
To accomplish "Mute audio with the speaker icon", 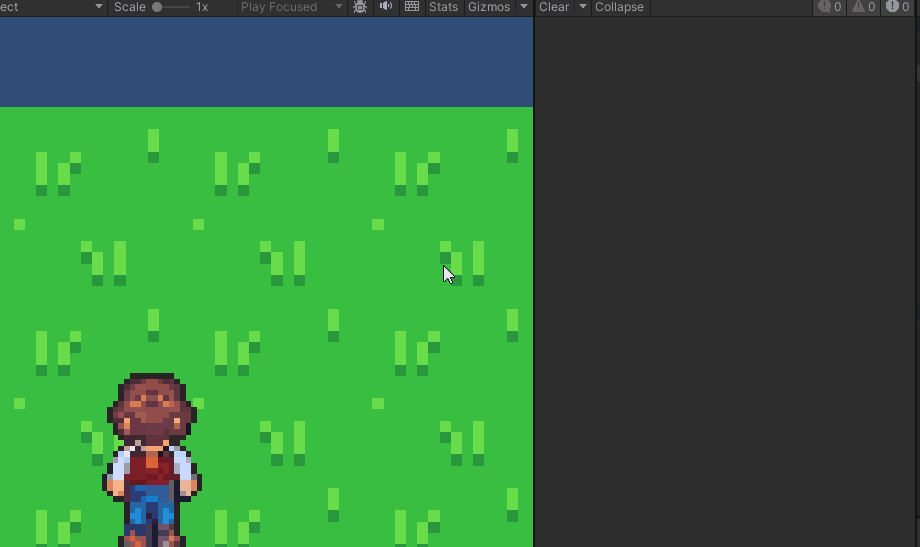I will pos(385,7).
